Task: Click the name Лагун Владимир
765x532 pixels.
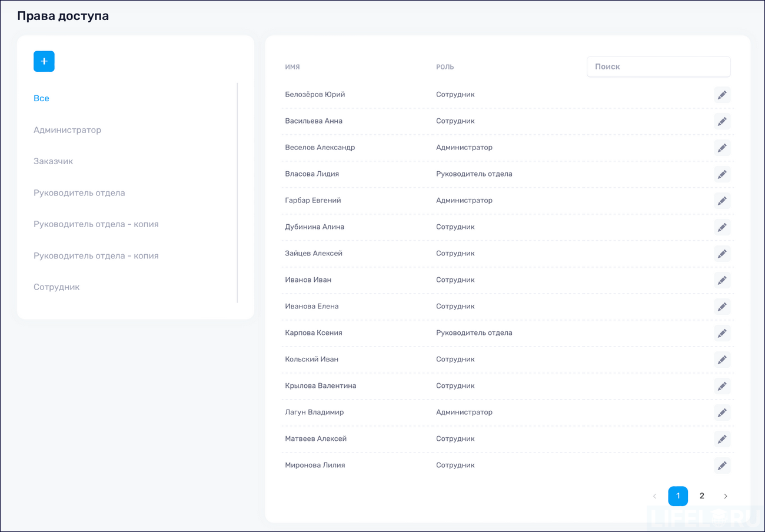Action: [314, 412]
